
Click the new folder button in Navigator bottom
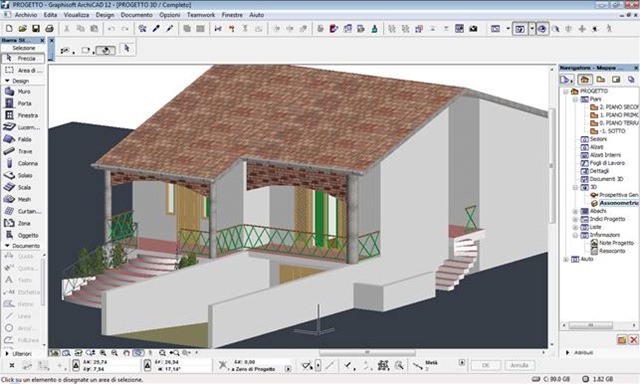(x=622, y=340)
